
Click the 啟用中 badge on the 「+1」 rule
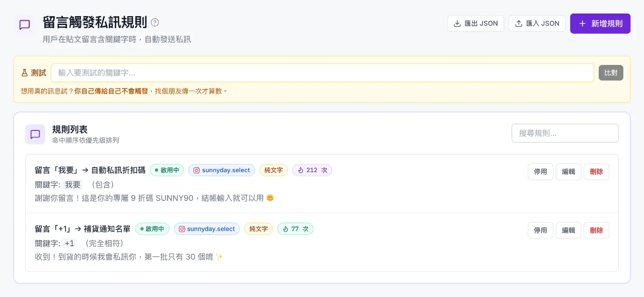point(152,229)
